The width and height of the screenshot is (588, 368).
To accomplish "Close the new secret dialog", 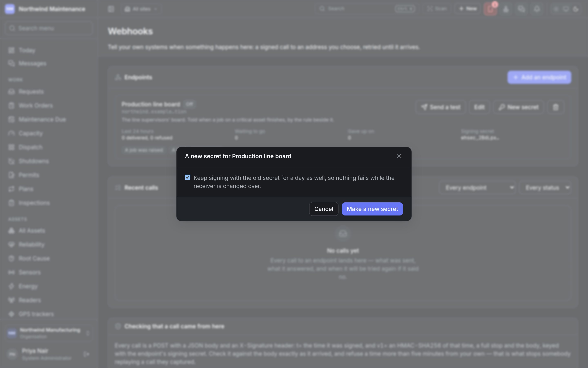I will (x=399, y=156).
